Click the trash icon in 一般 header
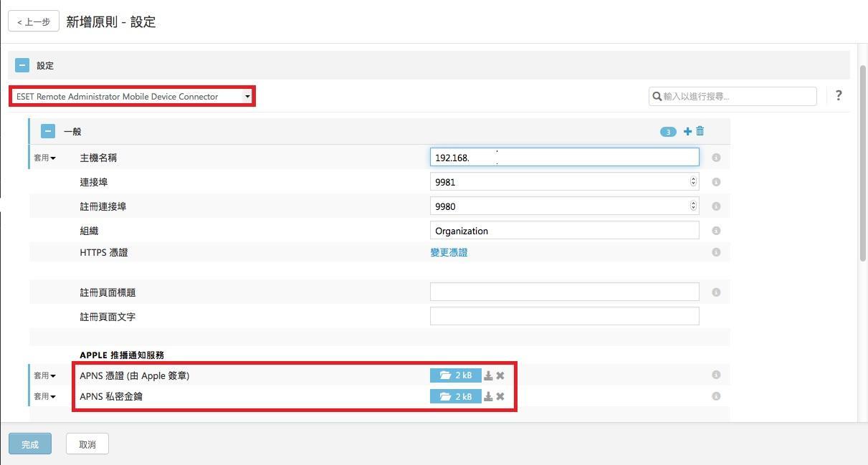 click(700, 131)
